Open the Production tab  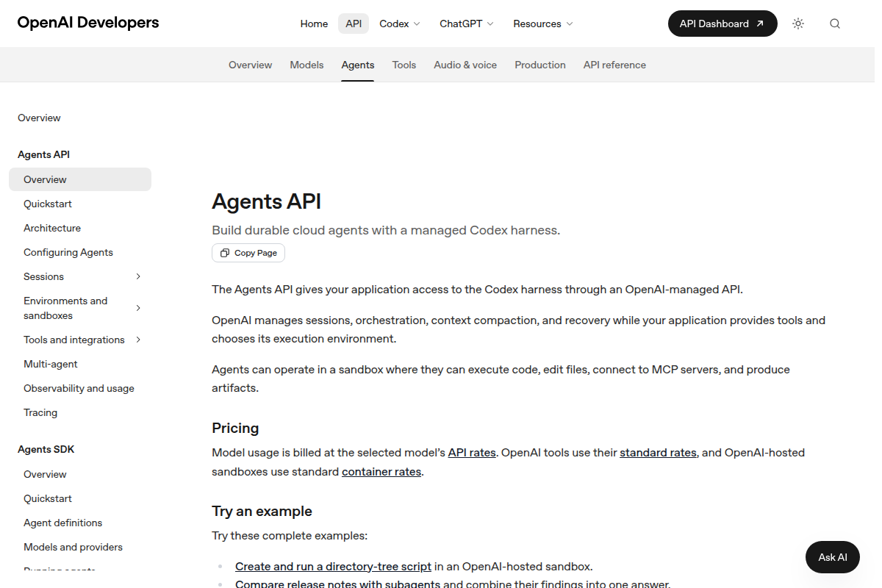click(x=540, y=65)
